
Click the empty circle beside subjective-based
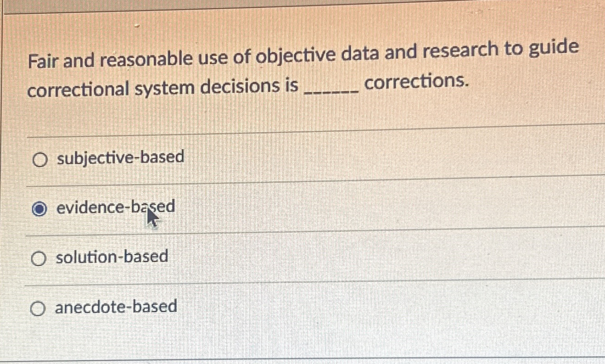point(40,158)
